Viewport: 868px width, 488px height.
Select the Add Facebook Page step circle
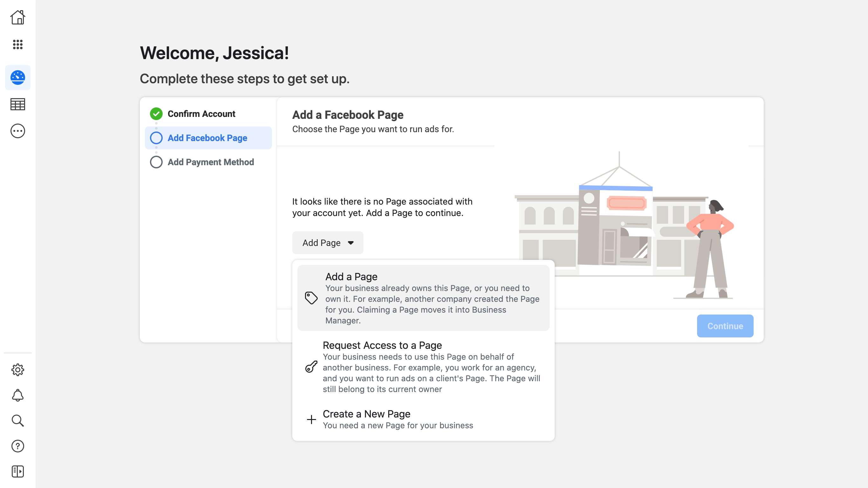click(156, 138)
